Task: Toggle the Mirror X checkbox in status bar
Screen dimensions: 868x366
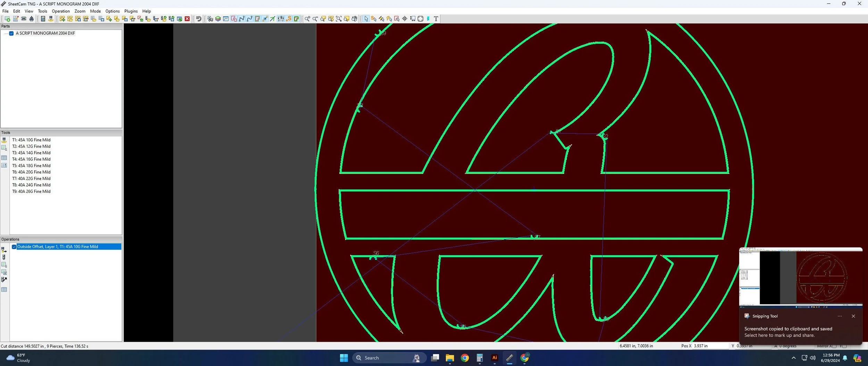Action: click(x=834, y=346)
